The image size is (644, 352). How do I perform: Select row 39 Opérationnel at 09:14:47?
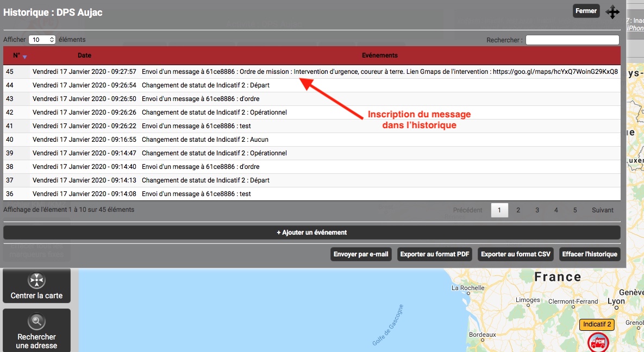pyautogui.click(x=312, y=153)
